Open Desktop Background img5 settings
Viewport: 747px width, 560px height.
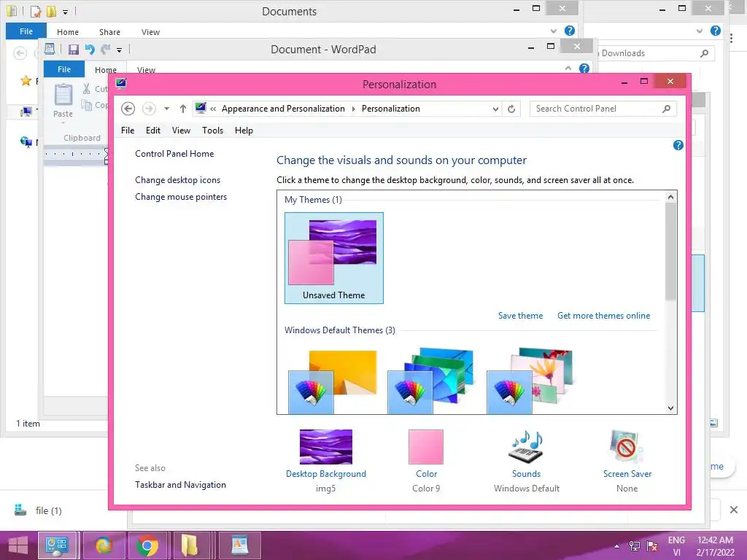click(x=326, y=461)
